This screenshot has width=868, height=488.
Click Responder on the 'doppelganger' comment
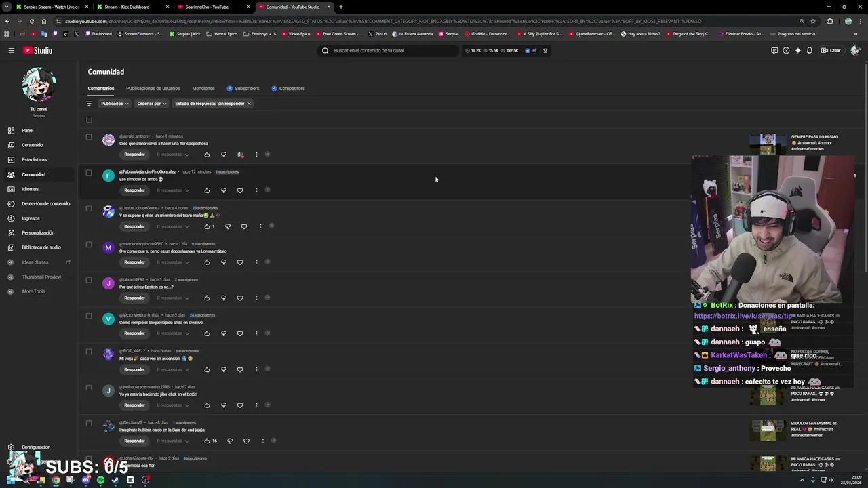click(x=134, y=262)
